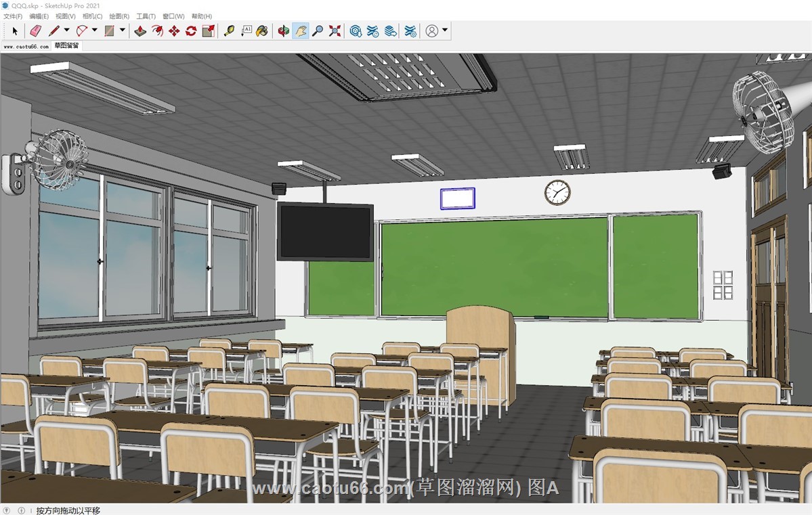The width and height of the screenshot is (812, 515).
Task: Select the Pan hand tool
Action: pos(301,31)
